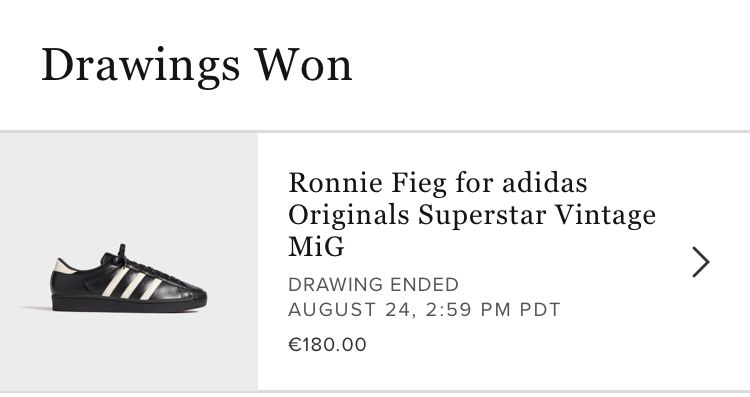Click the August 24, 2:59 PM PDT date
This screenshot has height=397, width=750.
coord(424,309)
